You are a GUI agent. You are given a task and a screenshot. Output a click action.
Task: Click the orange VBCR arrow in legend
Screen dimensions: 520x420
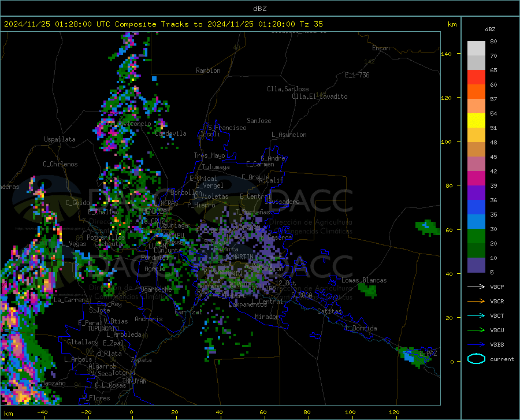(476, 302)
